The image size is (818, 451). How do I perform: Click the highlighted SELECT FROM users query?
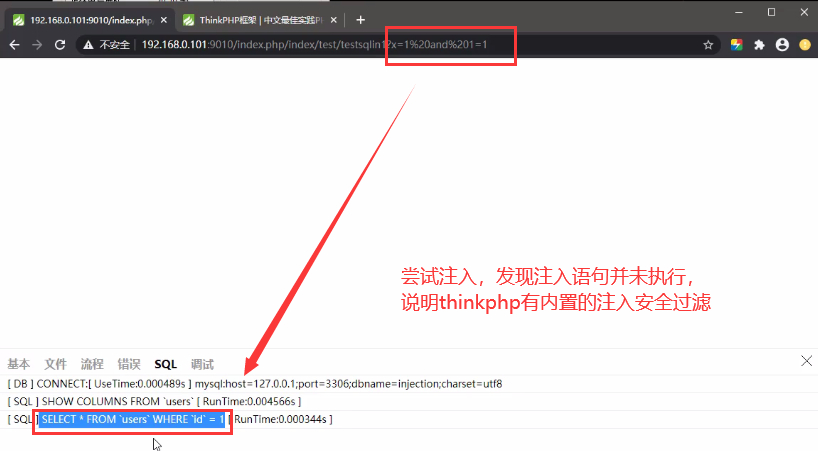[x=134, y=418]
